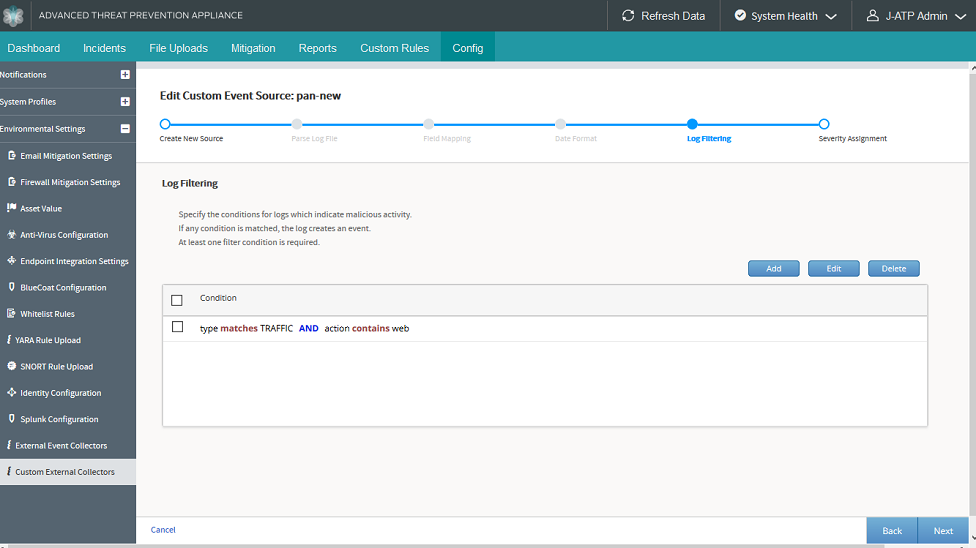Screen dimensions: 976x548
Task: Collapse the Environmental Settings section minus
Action: [x=125, y=129]
